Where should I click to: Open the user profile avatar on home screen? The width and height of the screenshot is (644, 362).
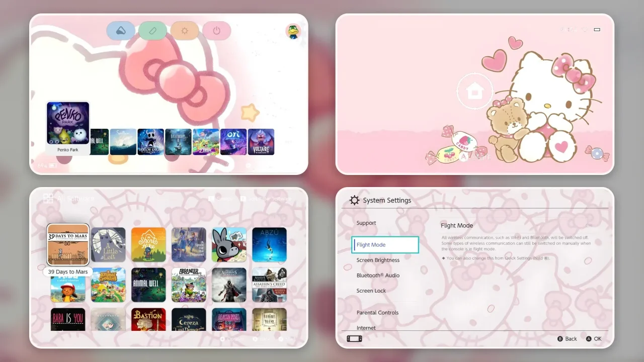293,31
